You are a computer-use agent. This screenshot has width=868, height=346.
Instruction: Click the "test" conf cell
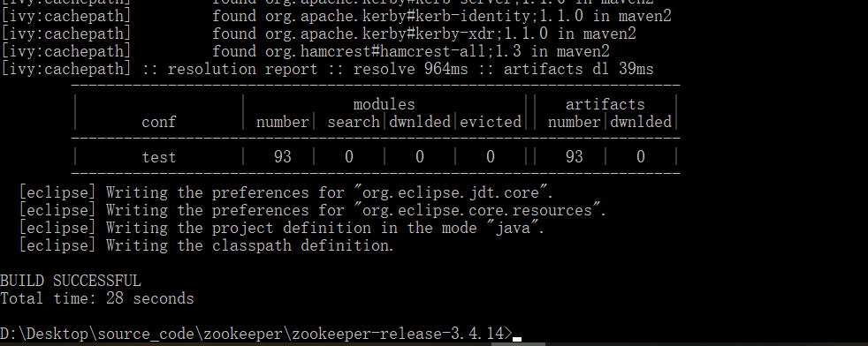pyautogui.click(x=159, y=157)
